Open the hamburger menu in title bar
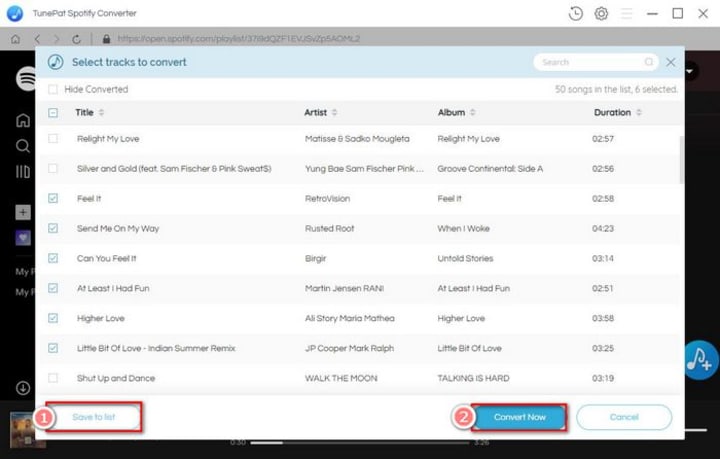 pyautogui.click(x=626, y=13)
